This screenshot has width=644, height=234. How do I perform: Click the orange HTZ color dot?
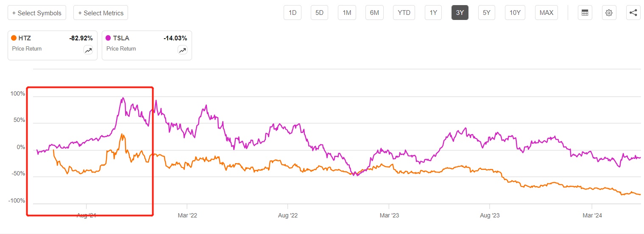[x=14, y=38]
